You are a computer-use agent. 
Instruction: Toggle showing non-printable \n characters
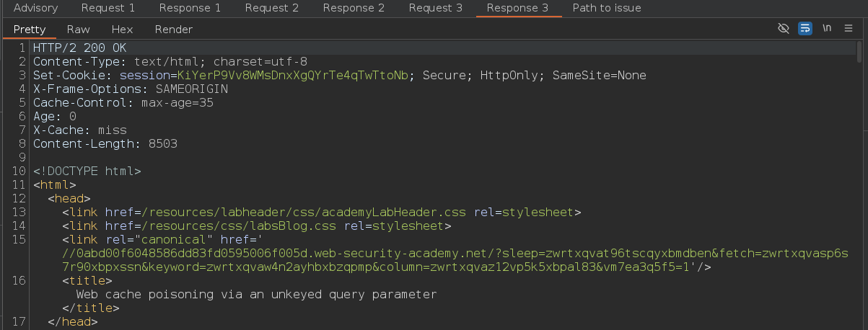coord(827,29)
